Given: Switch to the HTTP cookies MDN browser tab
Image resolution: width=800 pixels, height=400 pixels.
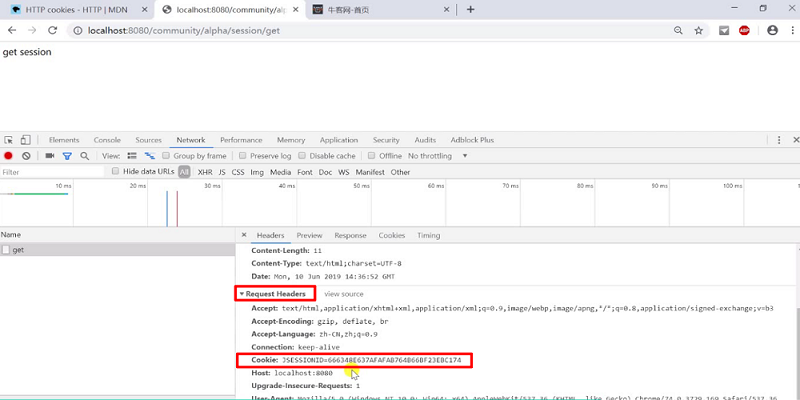Looking at the screenshot, I should tap(77, 9).
